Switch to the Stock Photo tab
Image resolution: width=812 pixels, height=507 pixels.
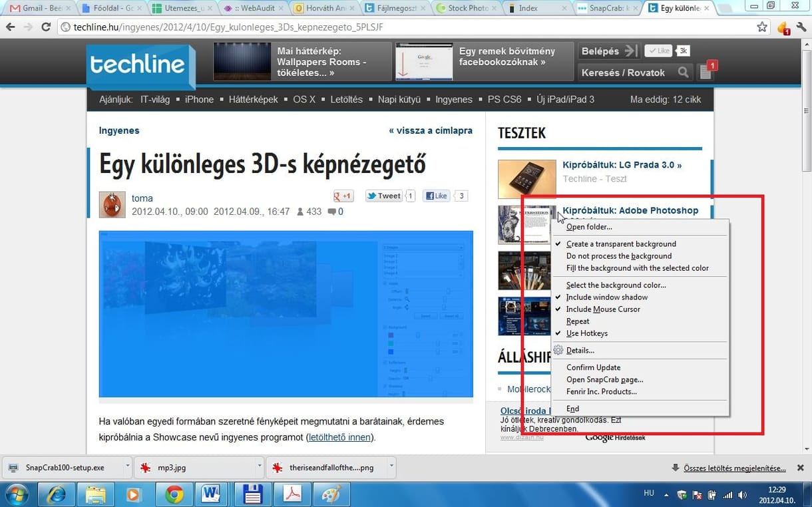point(467,8)
